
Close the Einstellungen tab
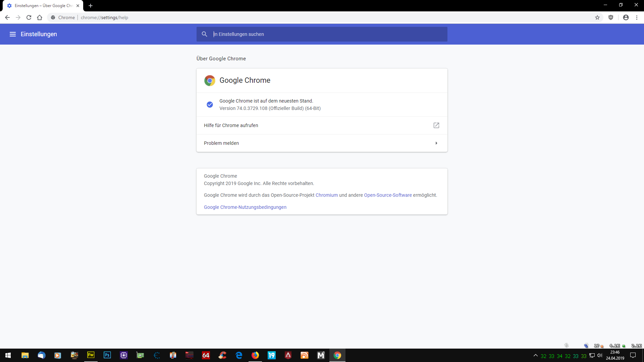pyautogui.click(x=78, y=6)
